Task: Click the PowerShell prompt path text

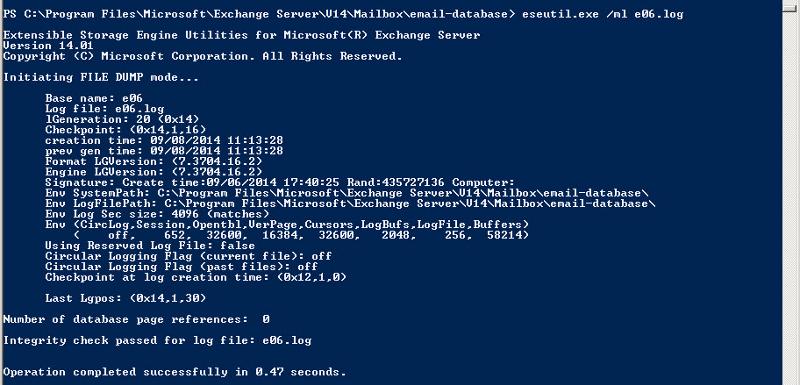Action: 259,14
